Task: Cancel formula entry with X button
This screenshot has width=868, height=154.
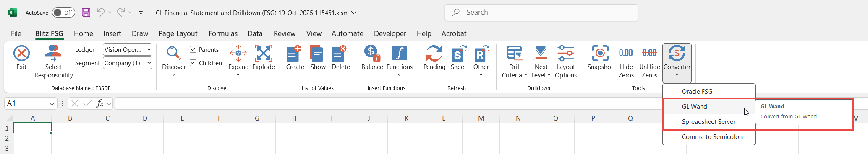Action: point(75,103)
